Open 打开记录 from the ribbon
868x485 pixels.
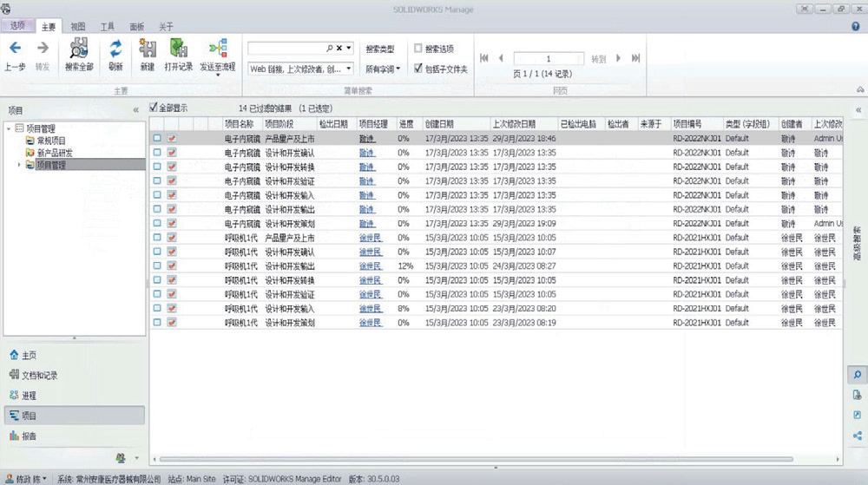pos(178,49)
